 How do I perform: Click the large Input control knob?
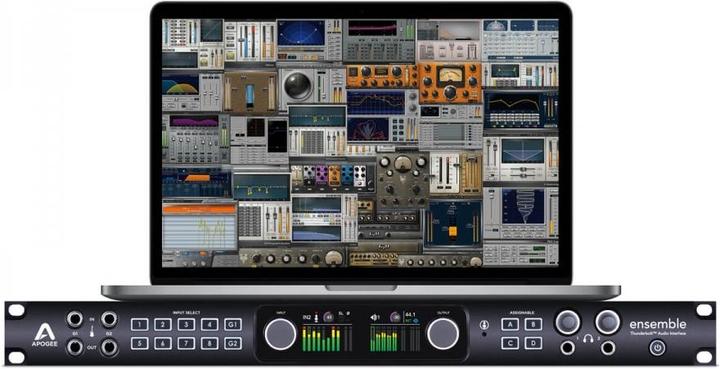point(280,334)
